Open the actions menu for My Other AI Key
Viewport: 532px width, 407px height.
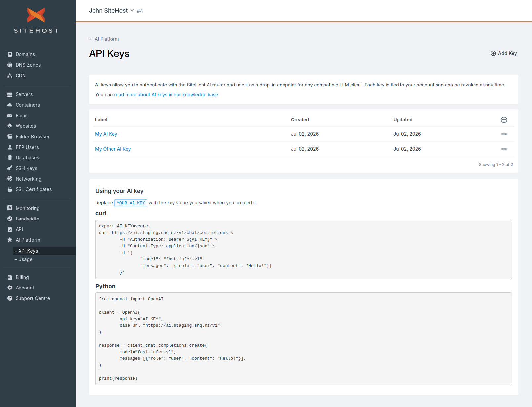(x=504, y=149)
